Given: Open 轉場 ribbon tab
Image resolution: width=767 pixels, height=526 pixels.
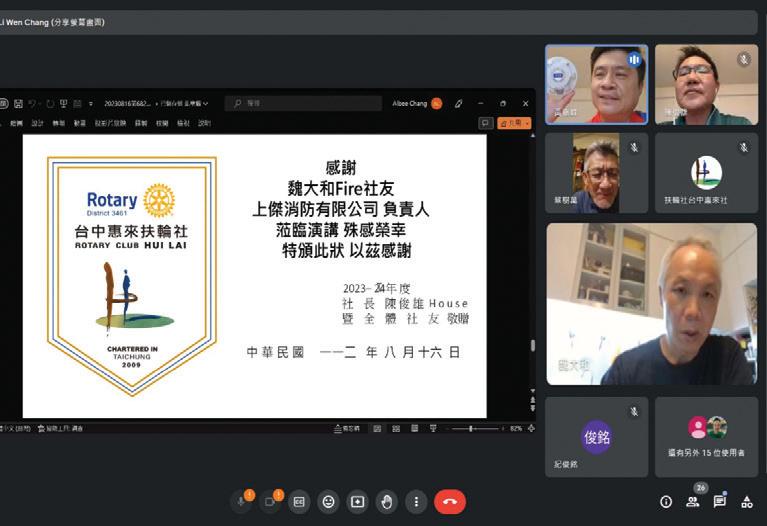Looking at the screenshot, I should 59,123.
